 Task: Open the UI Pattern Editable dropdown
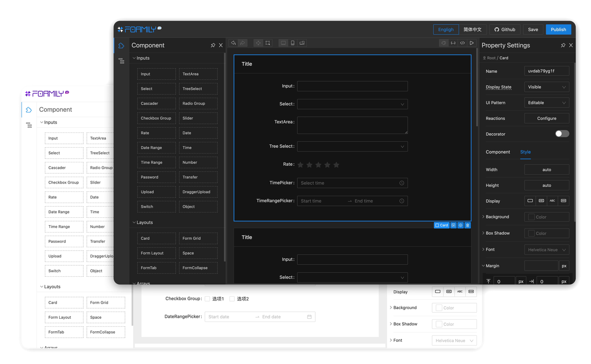click(x=547, y=102)
